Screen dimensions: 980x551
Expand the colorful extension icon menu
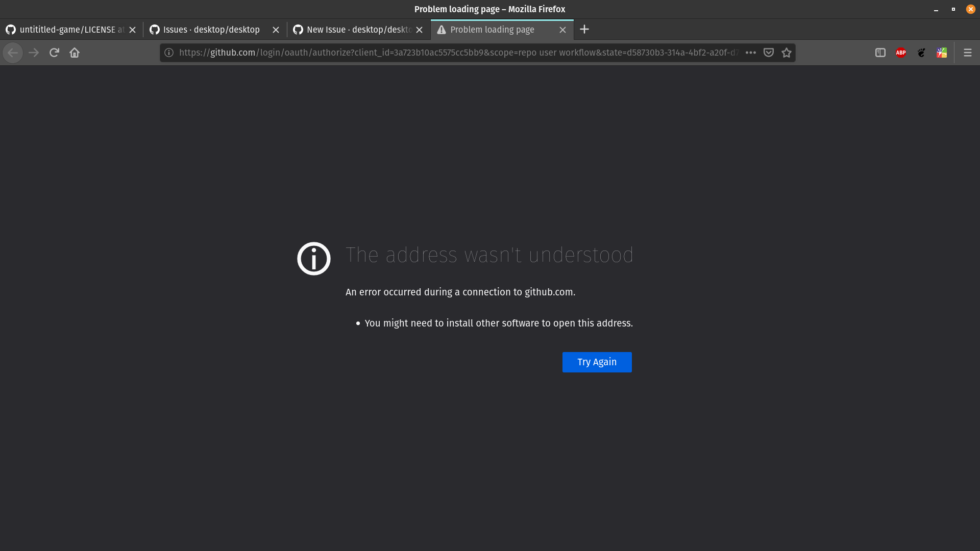coord(941,53)
